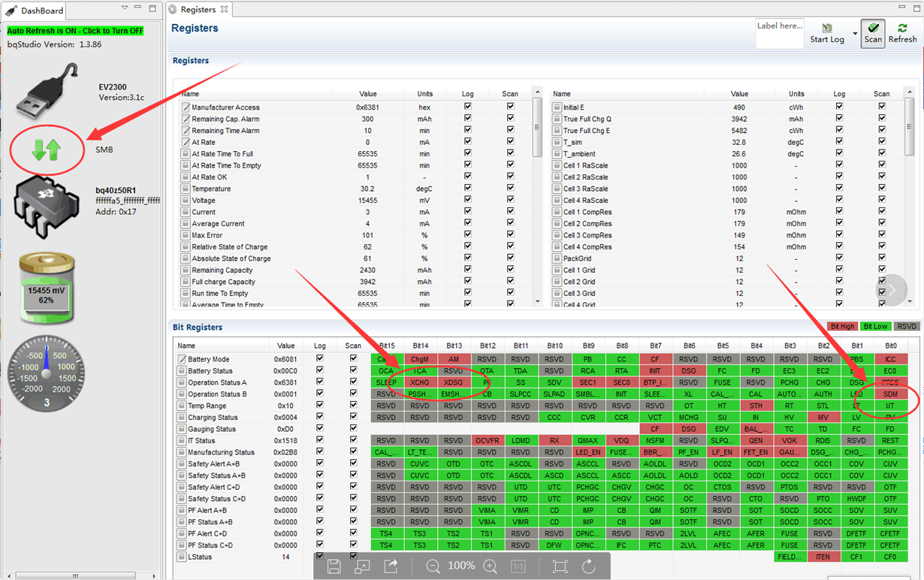Toggle Scan checkbox for Relative State of Charge
The height and width of the screenshot is (580, 924).
tap(511, 246)
